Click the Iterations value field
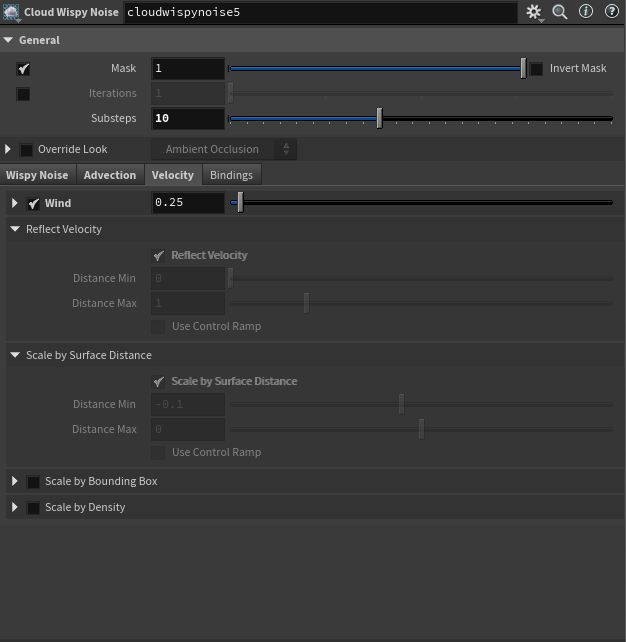 click(x=188, y=93)
